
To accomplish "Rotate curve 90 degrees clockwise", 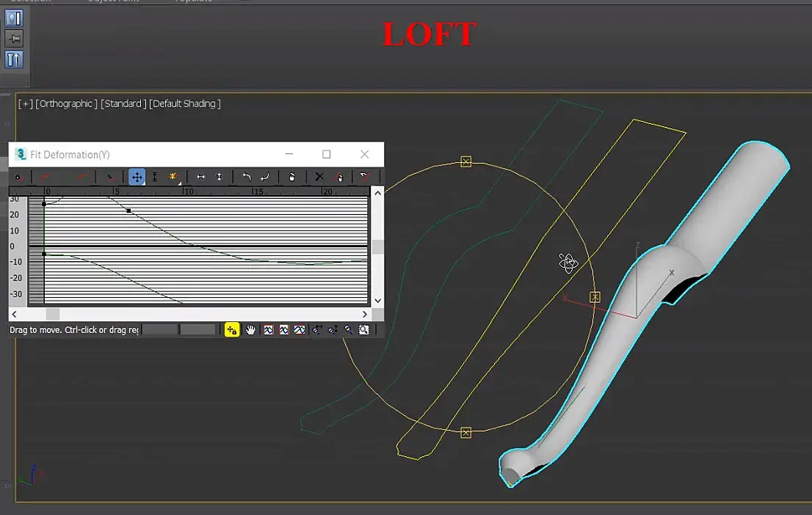I will click(x=264, y=177).
